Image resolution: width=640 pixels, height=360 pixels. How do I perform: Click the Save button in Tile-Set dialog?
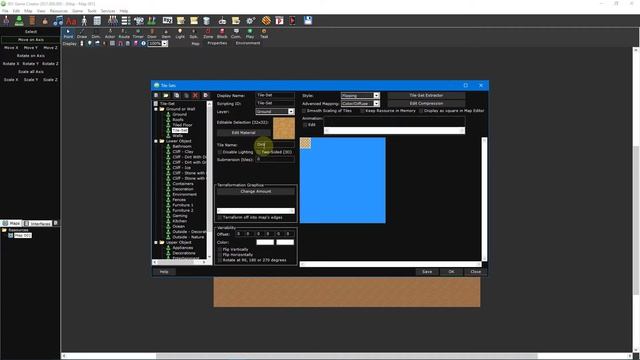427,272
